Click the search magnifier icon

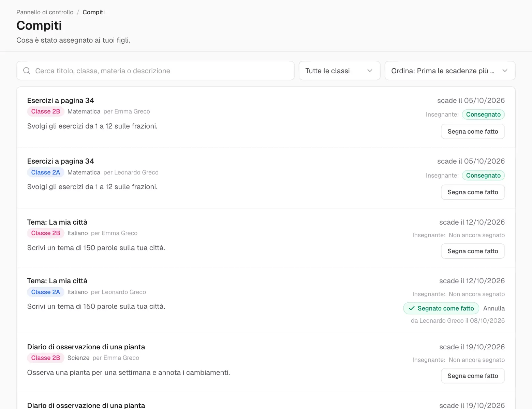click(x=27, y=71)
